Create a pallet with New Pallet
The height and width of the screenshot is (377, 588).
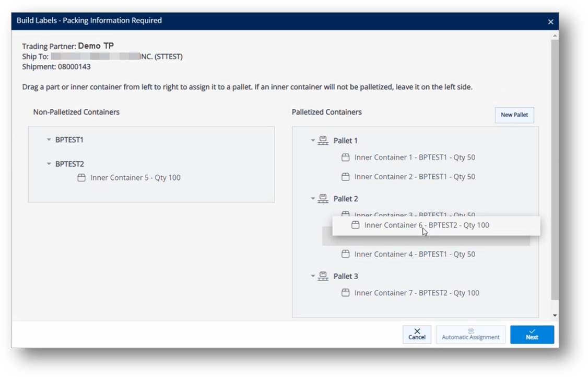(x=514, y=115)
